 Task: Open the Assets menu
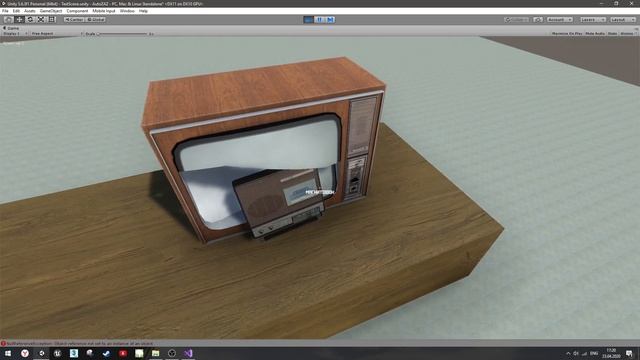[29, 11]
